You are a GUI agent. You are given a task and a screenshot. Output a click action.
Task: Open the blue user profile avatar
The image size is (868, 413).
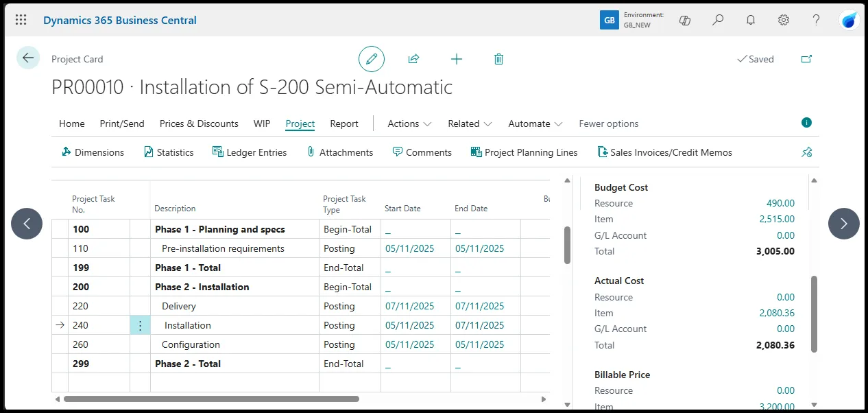point(849,20)
